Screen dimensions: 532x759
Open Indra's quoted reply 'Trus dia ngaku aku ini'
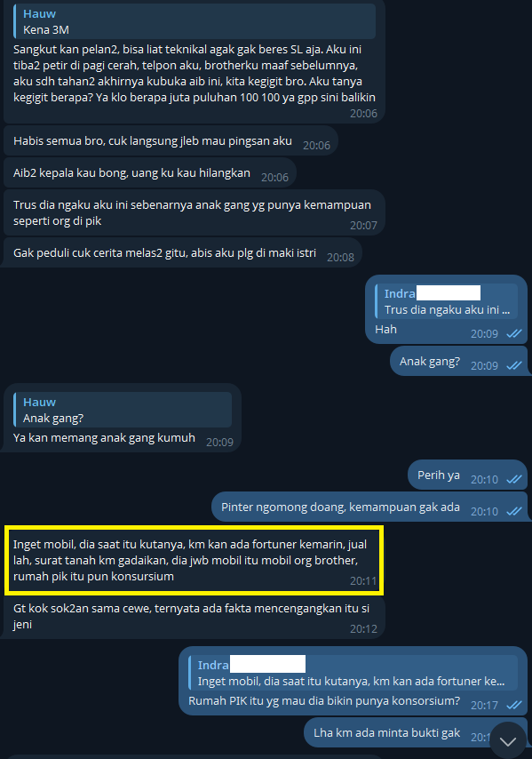pos(447,301)
